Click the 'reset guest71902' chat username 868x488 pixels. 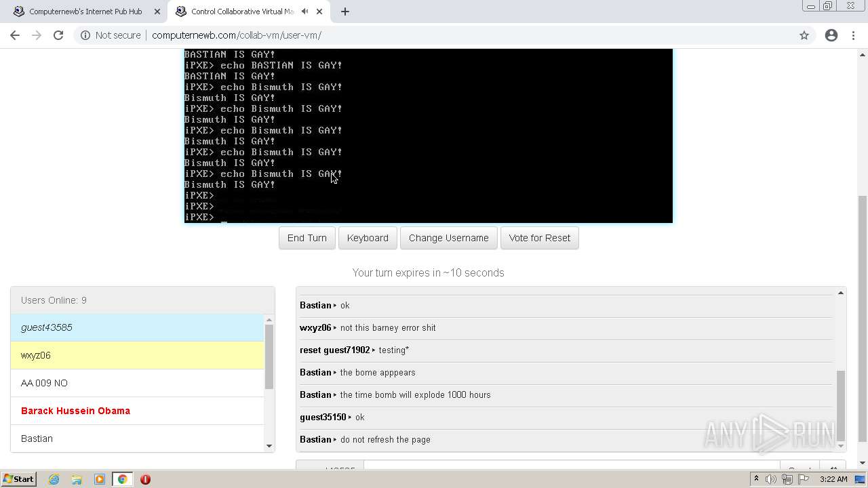click(335, 350)
